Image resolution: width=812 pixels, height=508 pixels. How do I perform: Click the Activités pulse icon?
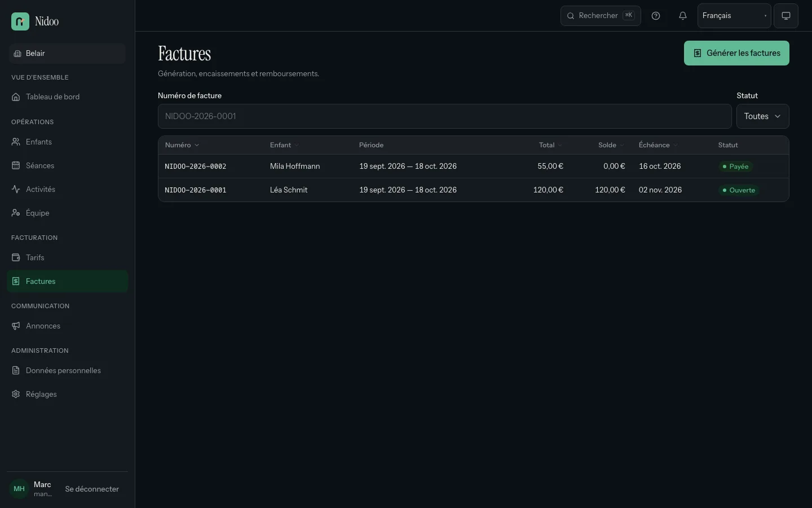click(x=16, y=190)
